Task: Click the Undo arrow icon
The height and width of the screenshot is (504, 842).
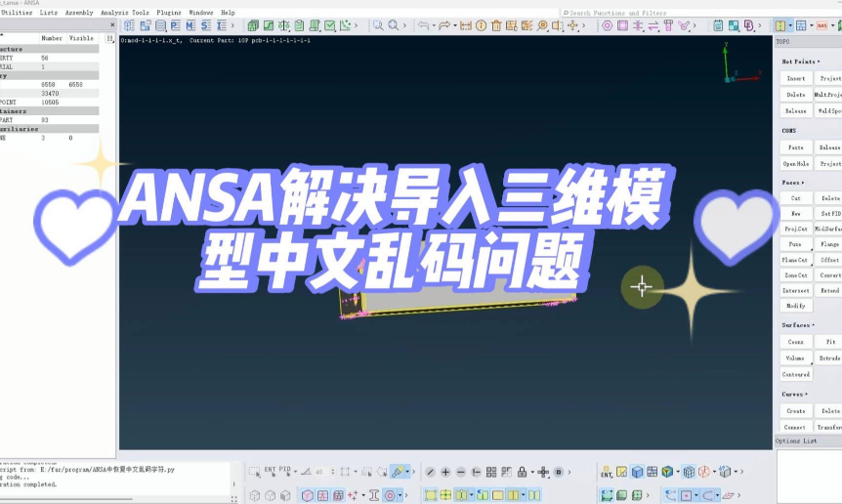Action: click(x=423, y=25)
